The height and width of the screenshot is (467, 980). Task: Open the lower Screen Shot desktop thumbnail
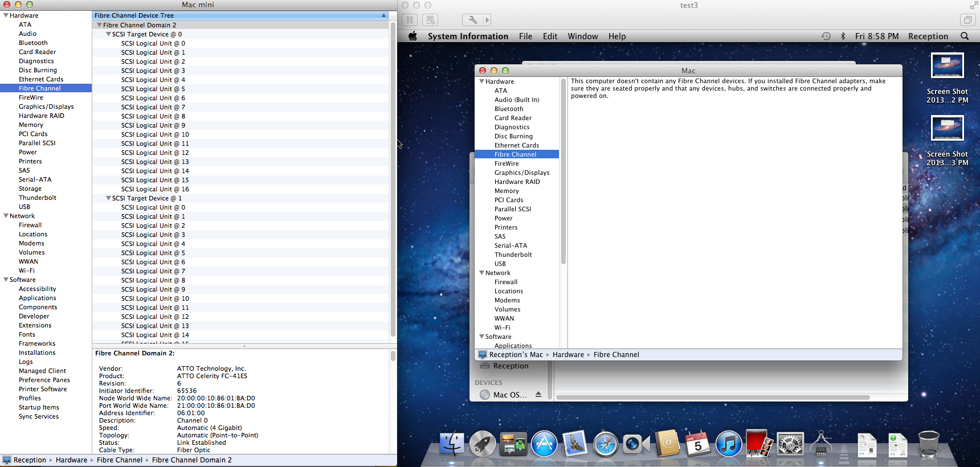tap(947, 128)
